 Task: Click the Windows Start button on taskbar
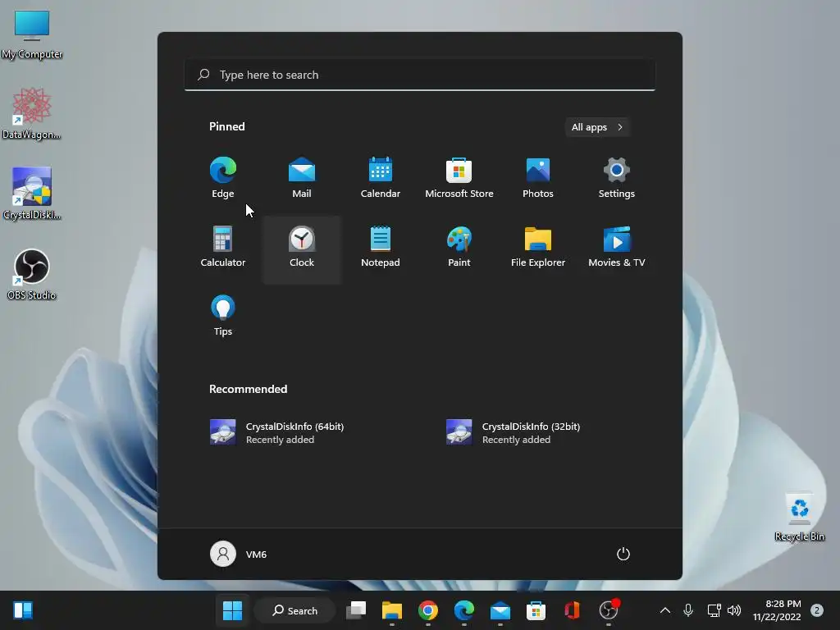(x=232, y=610)
